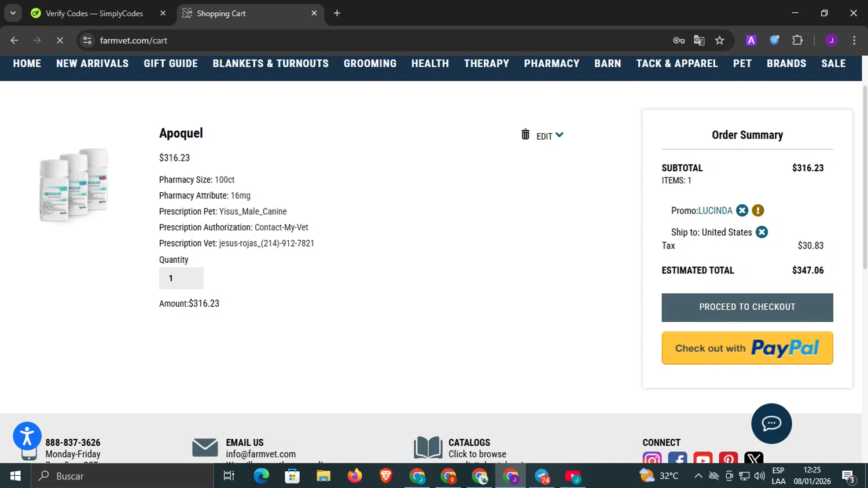Click the Buscar taskbar search box
Screen dimensions: 868x488
(123, 476)
